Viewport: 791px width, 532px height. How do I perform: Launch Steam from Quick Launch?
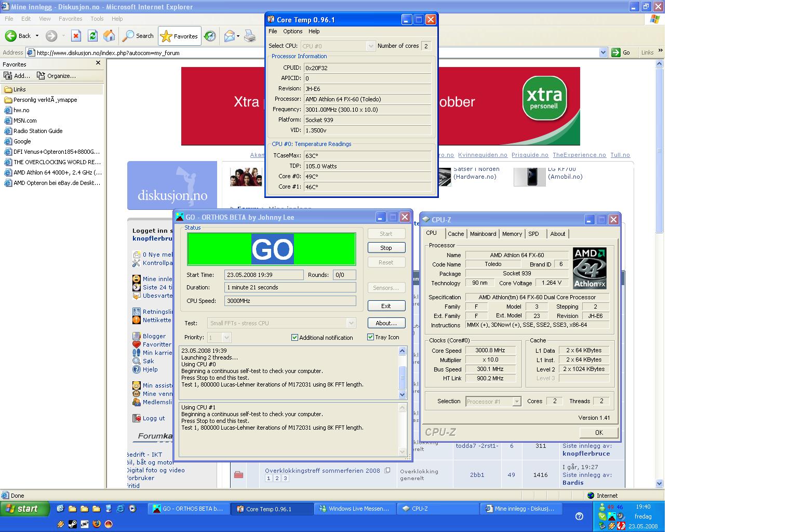(72, 524)
